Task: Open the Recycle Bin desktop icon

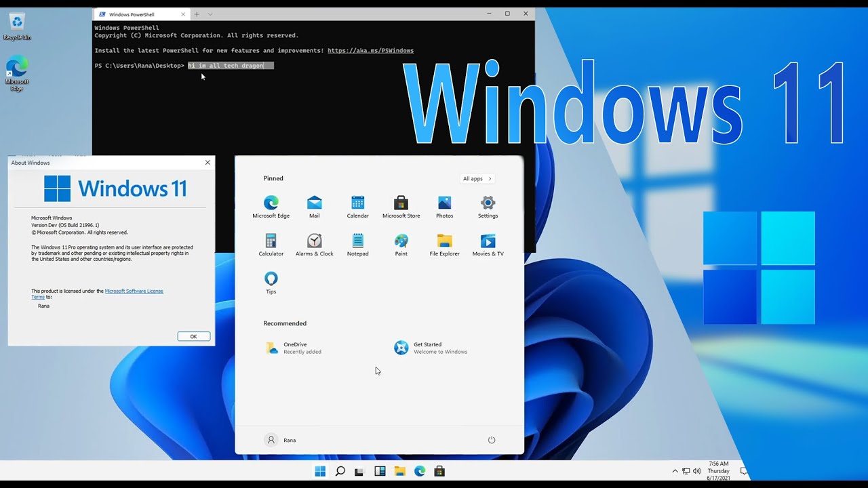Action: pos(17,27)
